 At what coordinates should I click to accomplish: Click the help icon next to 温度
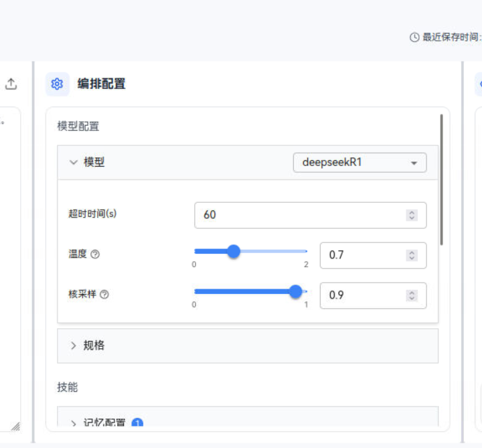[x=95, y=254]
